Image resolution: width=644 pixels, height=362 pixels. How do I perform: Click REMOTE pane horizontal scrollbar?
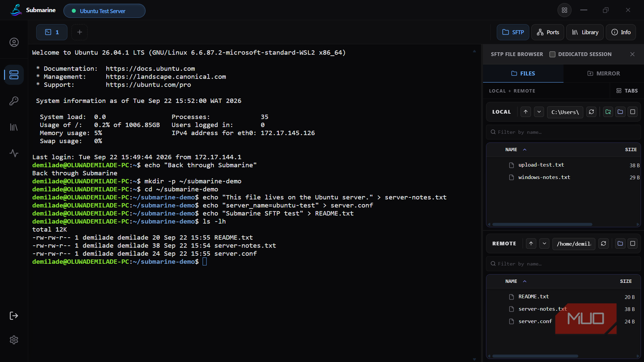(x=535, y=356)
